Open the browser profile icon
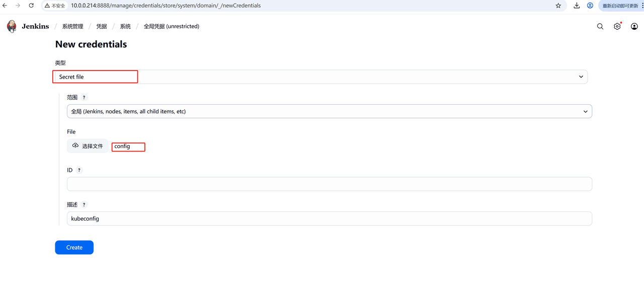Image resolution: width=644 pixels, height=286 pixels. pos(590,6)
